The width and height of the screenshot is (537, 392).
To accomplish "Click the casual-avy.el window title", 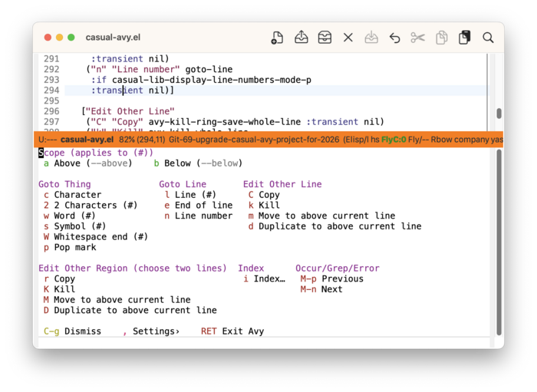I will [x=113, y=38].
